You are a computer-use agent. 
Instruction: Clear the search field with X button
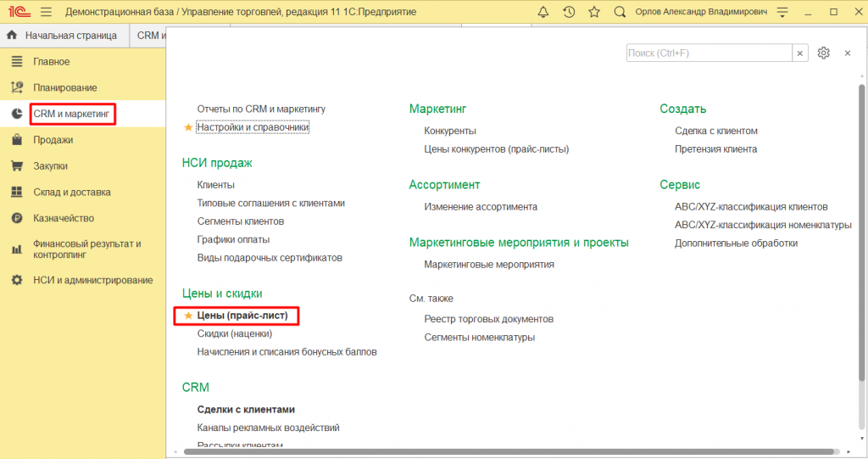click(x=800, y=53)
